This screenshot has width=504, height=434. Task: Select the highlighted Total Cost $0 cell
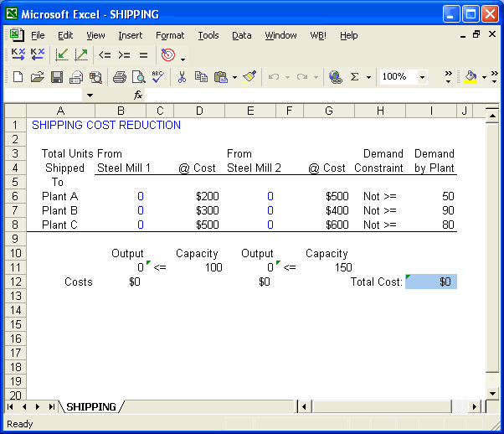(431, 282)
